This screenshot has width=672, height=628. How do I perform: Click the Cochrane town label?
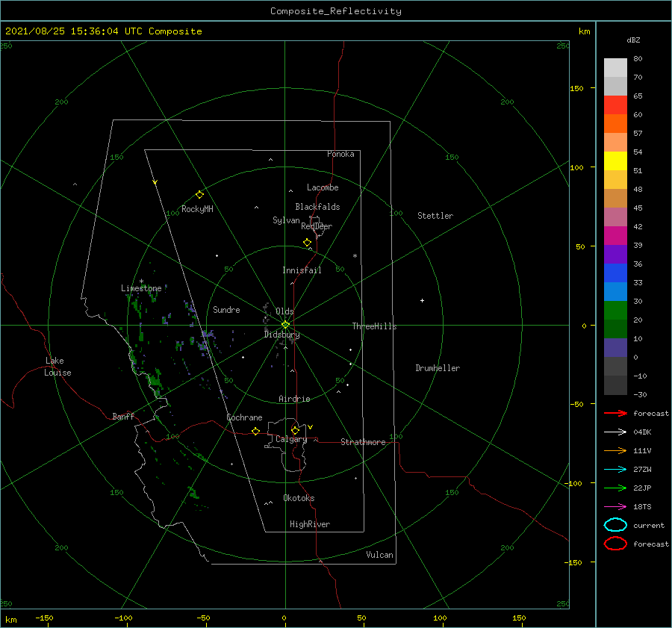coord(244,417)
